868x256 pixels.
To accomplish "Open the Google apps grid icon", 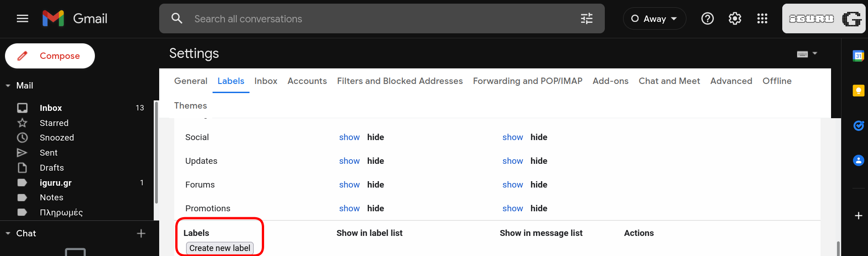I will (762, 19).
